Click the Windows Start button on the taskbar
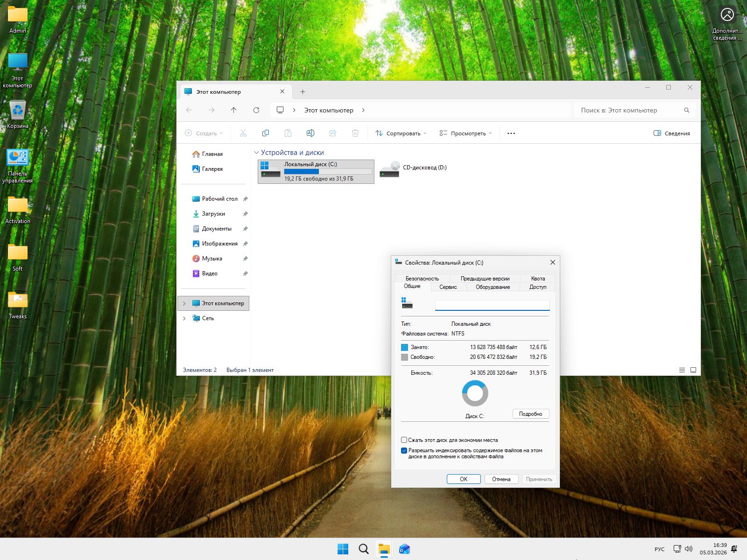Screen dimensions: 747x560 click(x=343, y=549)
